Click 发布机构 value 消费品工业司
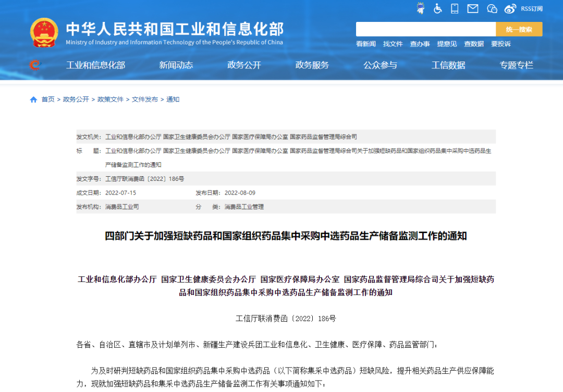Image resolution: width=563 pixels, height=392 pixels. pyautogui.click(x=122, y=207)
